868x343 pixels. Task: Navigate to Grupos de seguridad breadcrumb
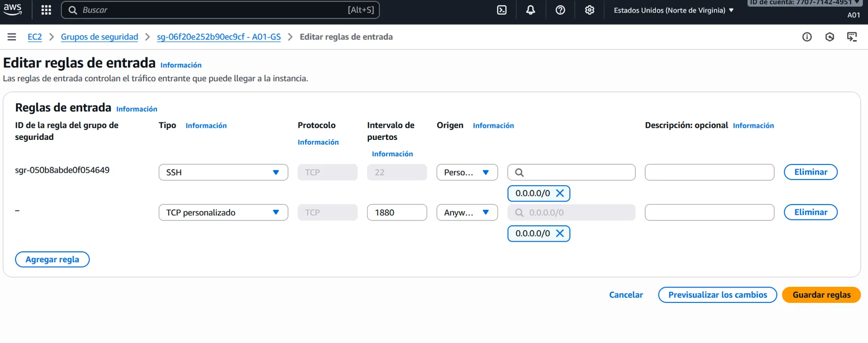pos(100,37)
